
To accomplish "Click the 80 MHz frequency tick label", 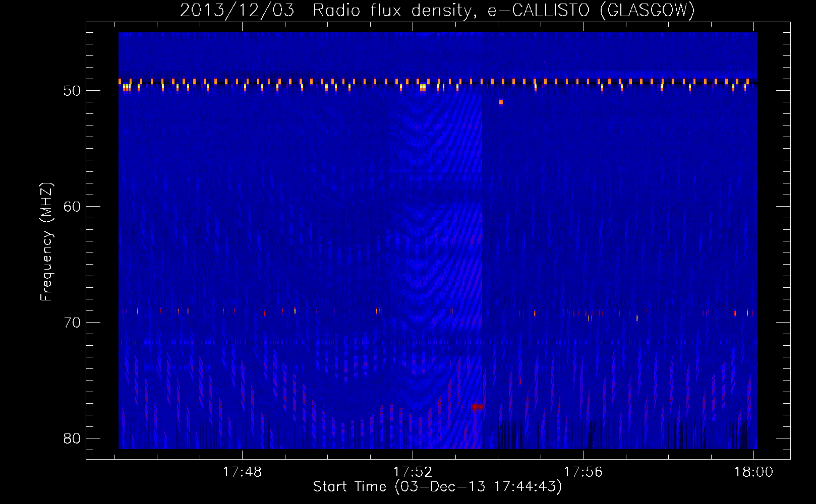I will [72, 438].
